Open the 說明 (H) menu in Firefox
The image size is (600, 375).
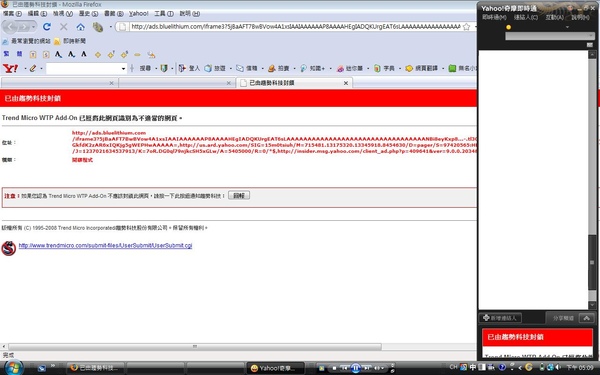pos(189,13)
